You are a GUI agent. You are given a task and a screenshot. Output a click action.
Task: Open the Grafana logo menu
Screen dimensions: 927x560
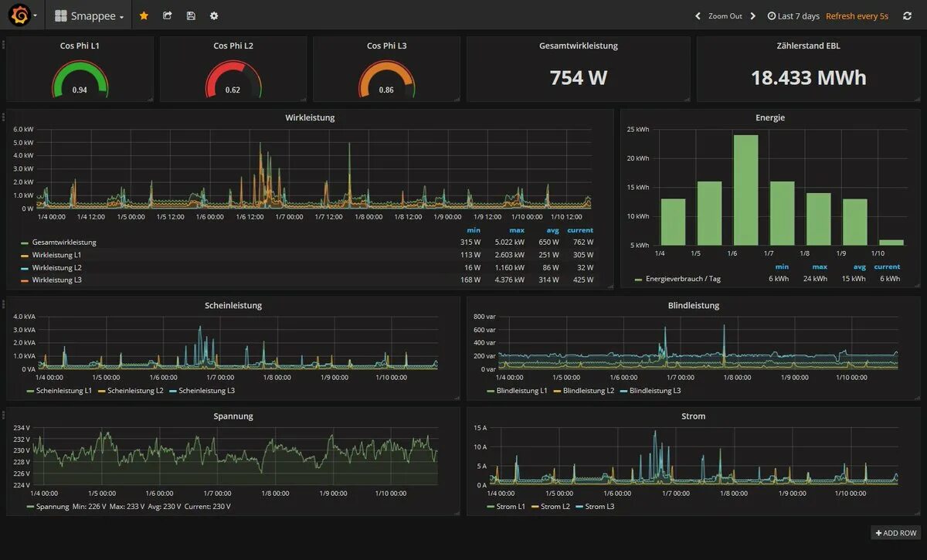(x=22, y=15)
